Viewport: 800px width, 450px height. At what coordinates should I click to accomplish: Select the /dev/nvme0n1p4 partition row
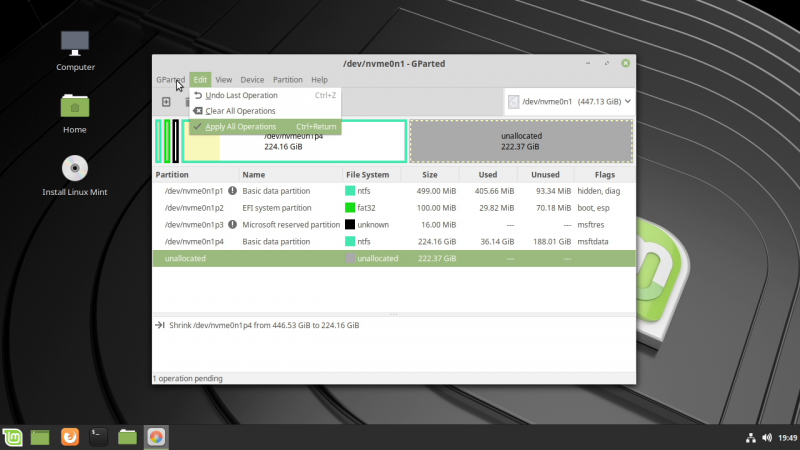click(x=394, y=241)
